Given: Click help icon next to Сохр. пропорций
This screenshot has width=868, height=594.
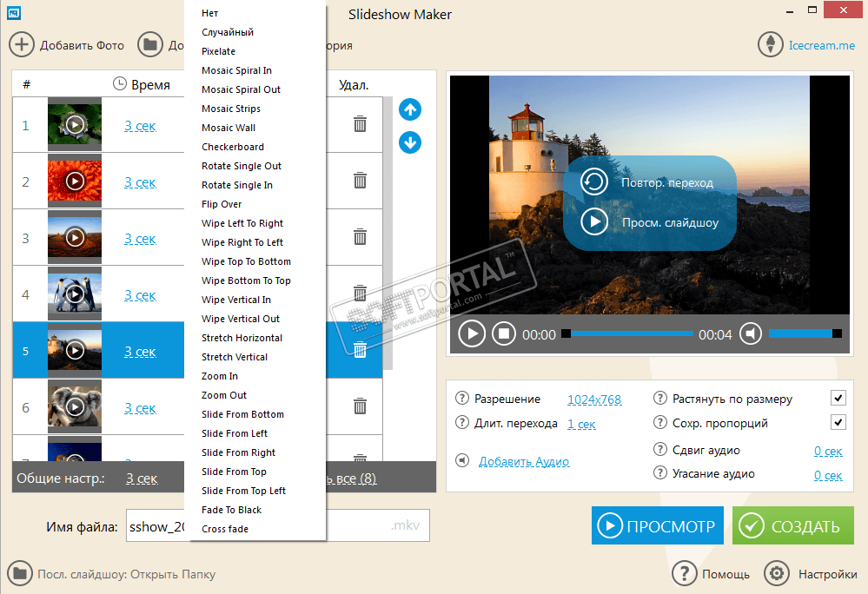Looking at the screenshot, I should (x=659, y=423).
